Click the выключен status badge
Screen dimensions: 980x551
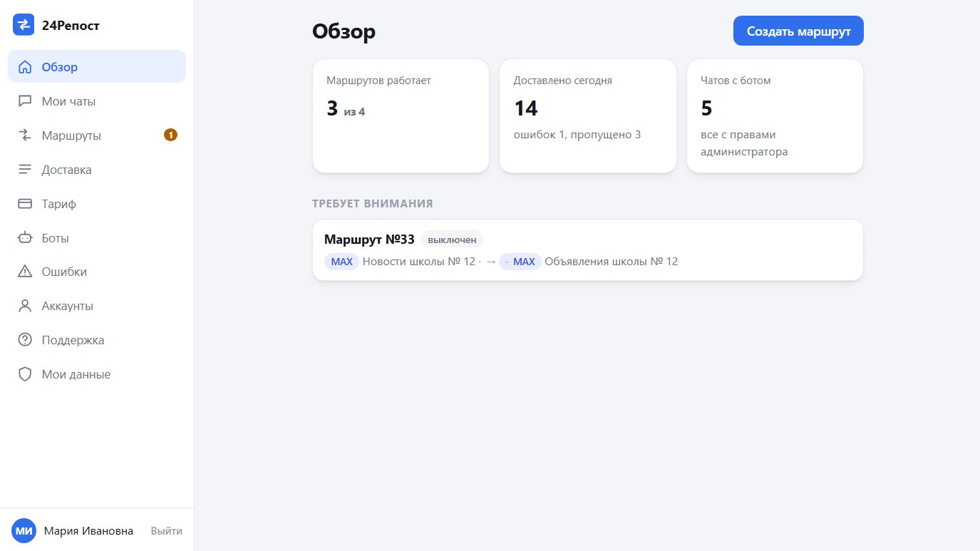[452, 240]
